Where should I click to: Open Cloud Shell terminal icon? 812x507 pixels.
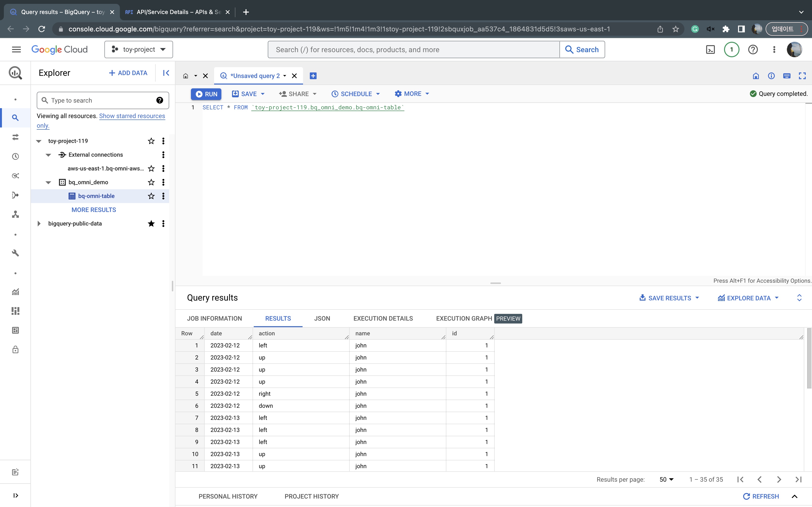tap(710, 50)
